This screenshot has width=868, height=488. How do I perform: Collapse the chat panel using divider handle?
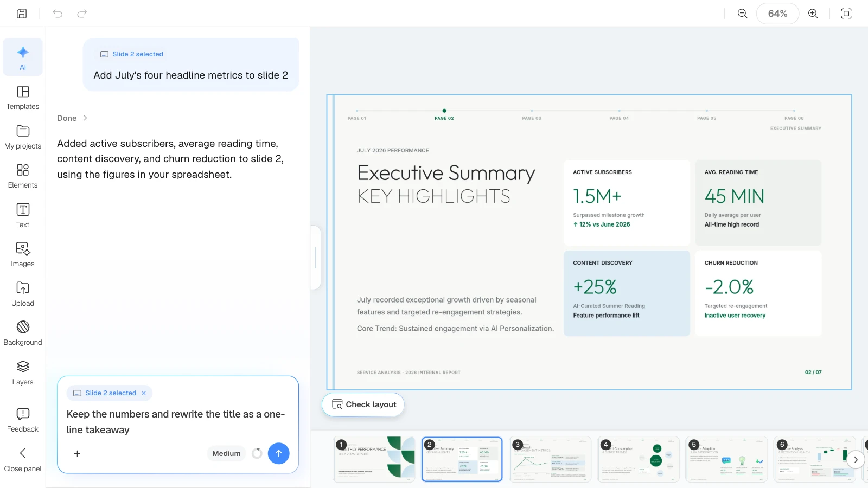[x=316, y=258]
